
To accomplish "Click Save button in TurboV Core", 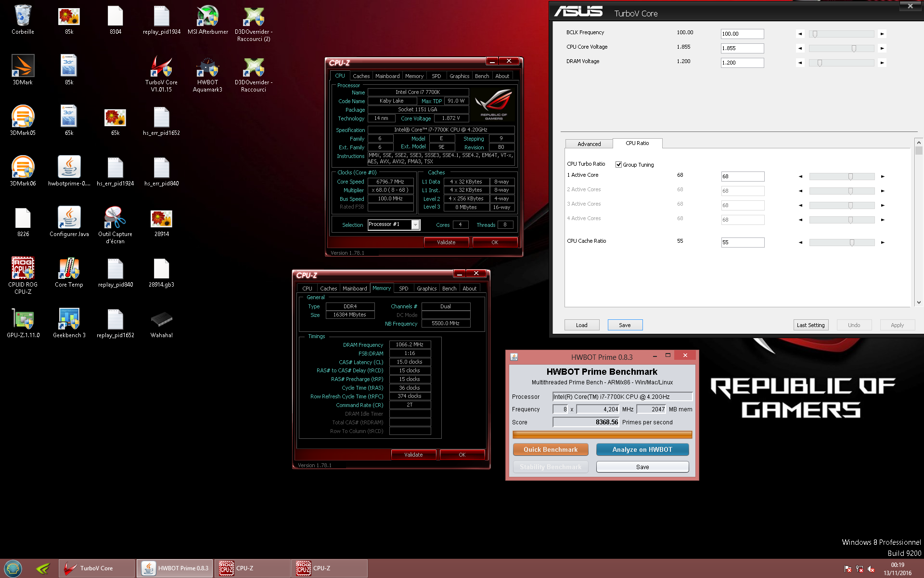I will pyautogui.click(x=625, y=325).
